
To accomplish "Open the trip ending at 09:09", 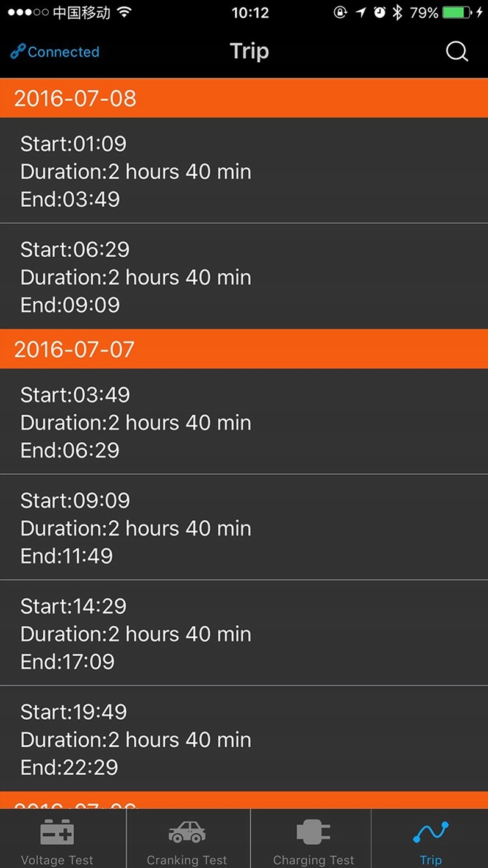I will [x=244, y=276].
